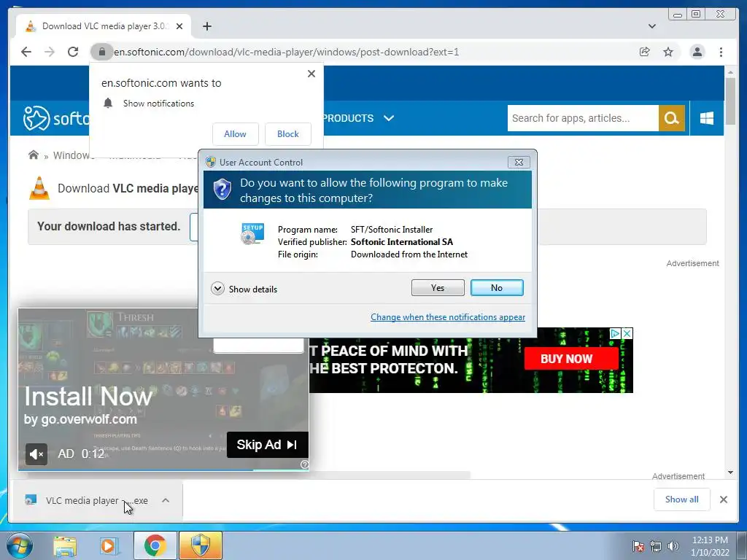Open Change when these notifications appear link
The width and height of the screenshot is (747, 560).
coord(448,317)
